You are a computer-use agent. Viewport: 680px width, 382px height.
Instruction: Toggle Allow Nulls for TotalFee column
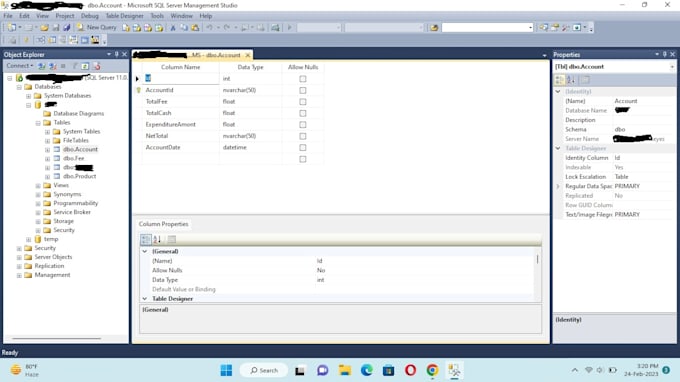pos(303,102)
